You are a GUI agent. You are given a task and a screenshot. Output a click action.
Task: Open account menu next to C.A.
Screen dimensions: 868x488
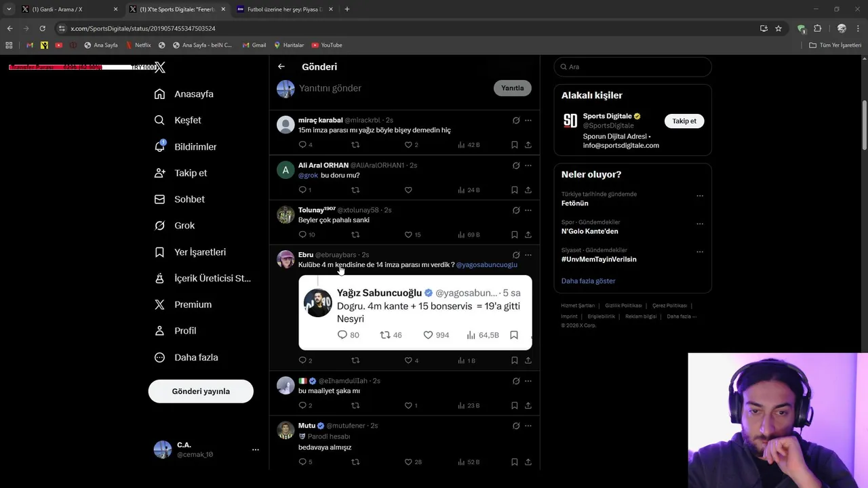tap(255, 449)
